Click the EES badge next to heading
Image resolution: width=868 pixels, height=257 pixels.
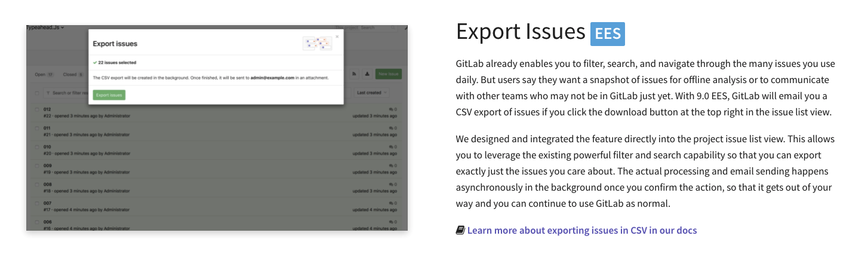tap(607, 33)
